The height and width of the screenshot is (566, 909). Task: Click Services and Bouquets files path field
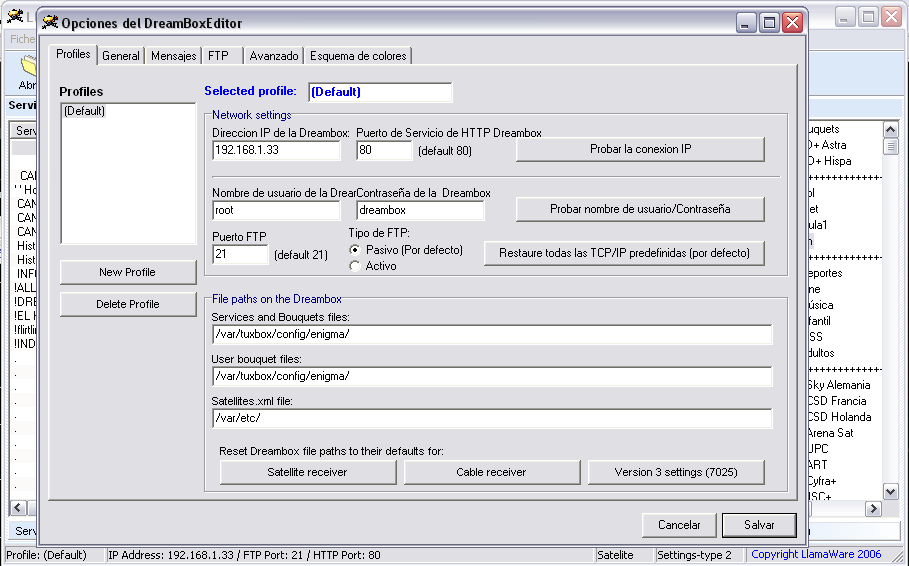tap(492, 334)
